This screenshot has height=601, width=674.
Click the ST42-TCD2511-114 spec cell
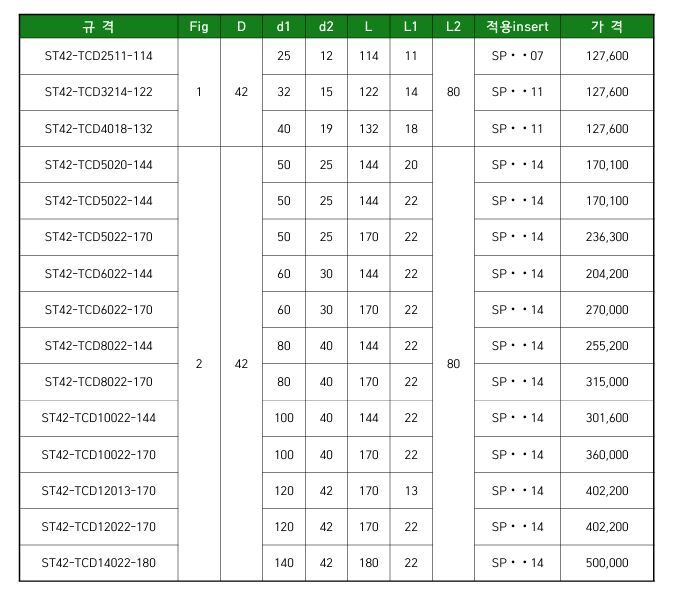98,56
